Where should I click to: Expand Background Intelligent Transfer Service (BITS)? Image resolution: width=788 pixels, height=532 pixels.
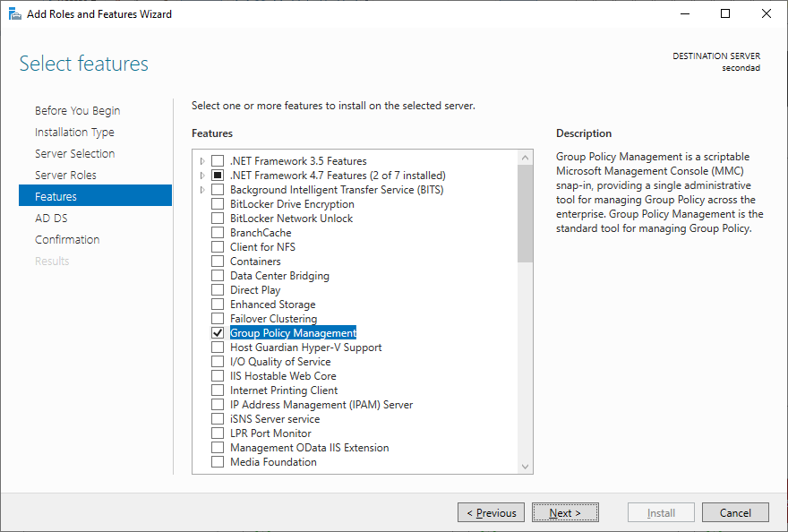click(x=201, y=189)
